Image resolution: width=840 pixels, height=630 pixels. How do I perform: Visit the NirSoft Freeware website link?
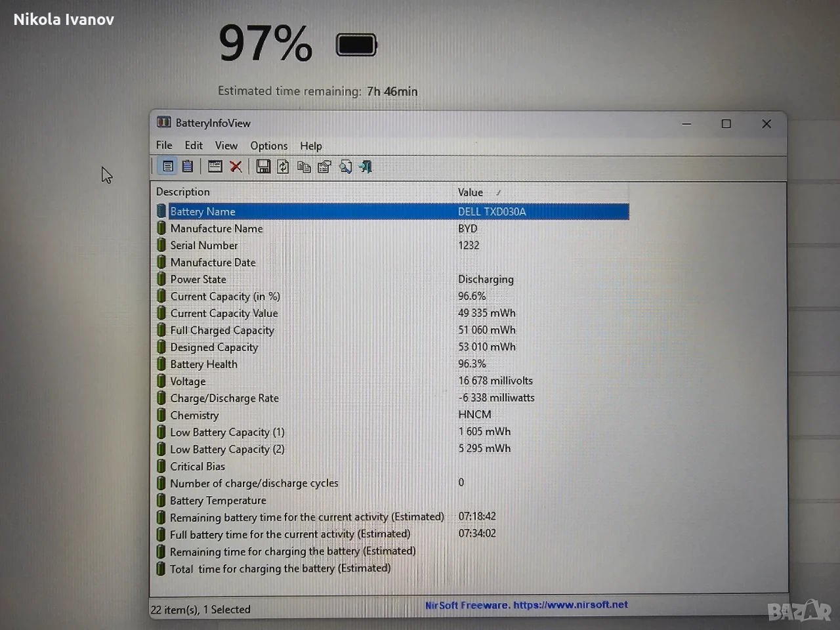pyautogui.click(x=526, y=605)
